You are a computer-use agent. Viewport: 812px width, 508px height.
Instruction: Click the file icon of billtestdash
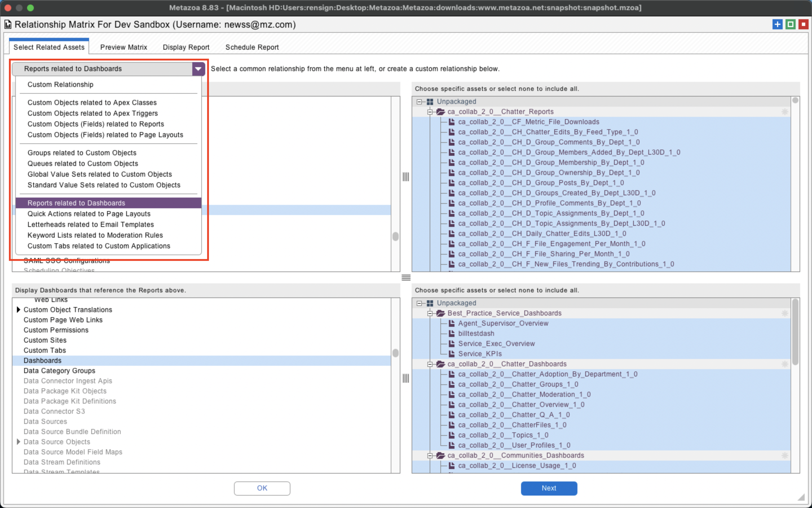coord(452,334)
